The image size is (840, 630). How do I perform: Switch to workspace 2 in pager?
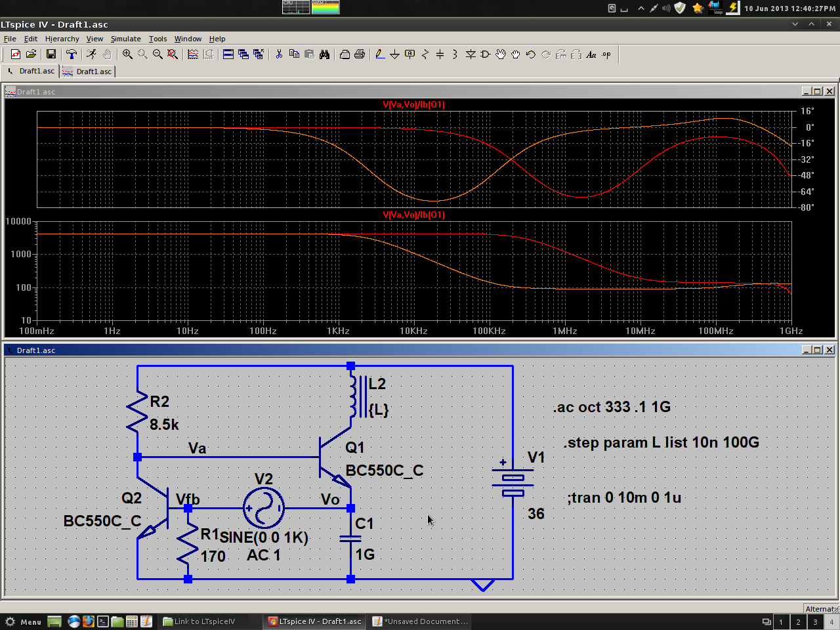pos(798,621)
